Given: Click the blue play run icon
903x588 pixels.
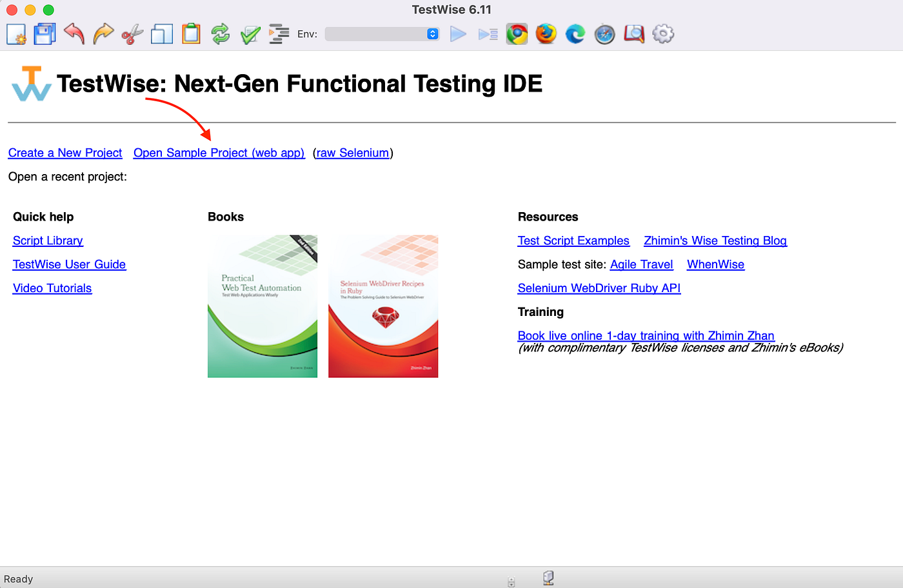Looking at the screenshot, I should [458, 34].
